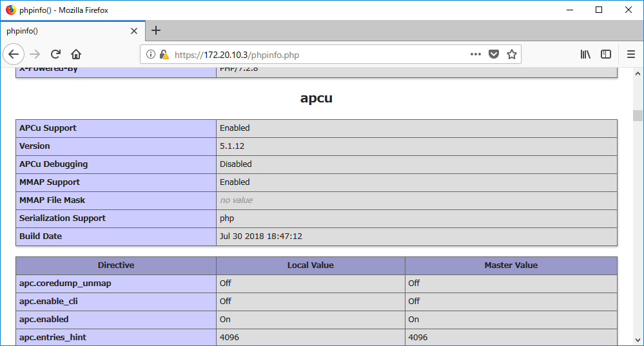
Task: Click the Enabled value for APCu Support
Action: (x=235, y=128)
